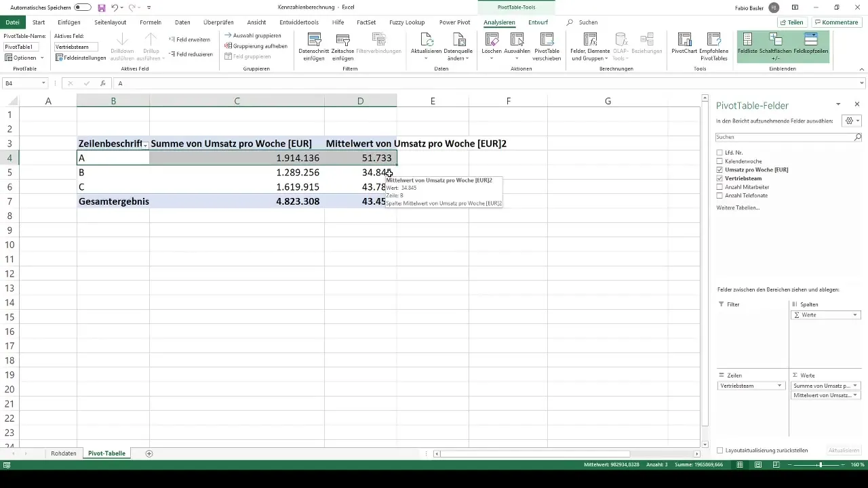This screenshot has height=488, width=868.
Task: Uncheck Umsatz pro Woche [EUR] field
Action: coord(719,169)
